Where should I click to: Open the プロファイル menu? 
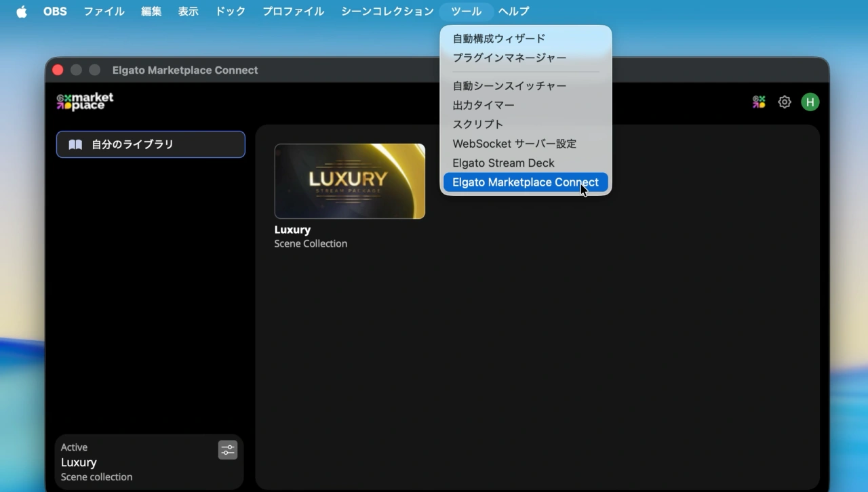pyautogui.click(x=293, y=11)
